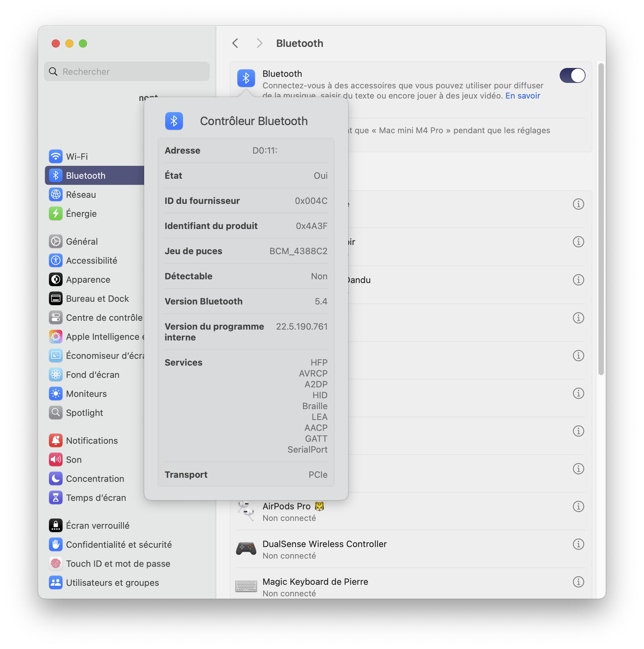The height and width of the screenshot is (649, 644).
Task: Click chipset value BCM_4388C2
Action: coord(298,251)
